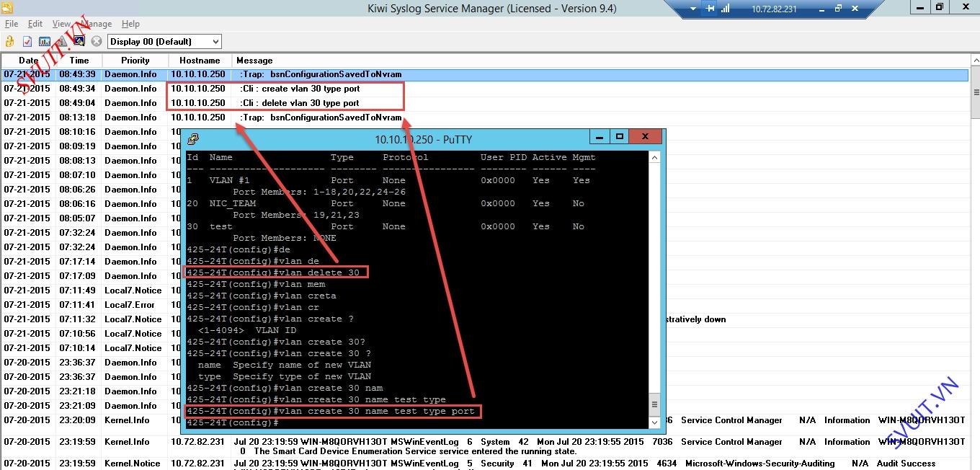Select the 08:13:18 bsnConfigurationSavedToNvram trap row
Screen dimensions: 980x470
click(485, 117)
